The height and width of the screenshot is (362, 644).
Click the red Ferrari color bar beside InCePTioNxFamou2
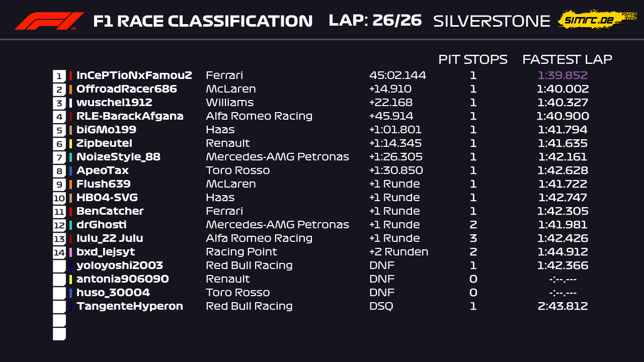click(x=71, y=76)
